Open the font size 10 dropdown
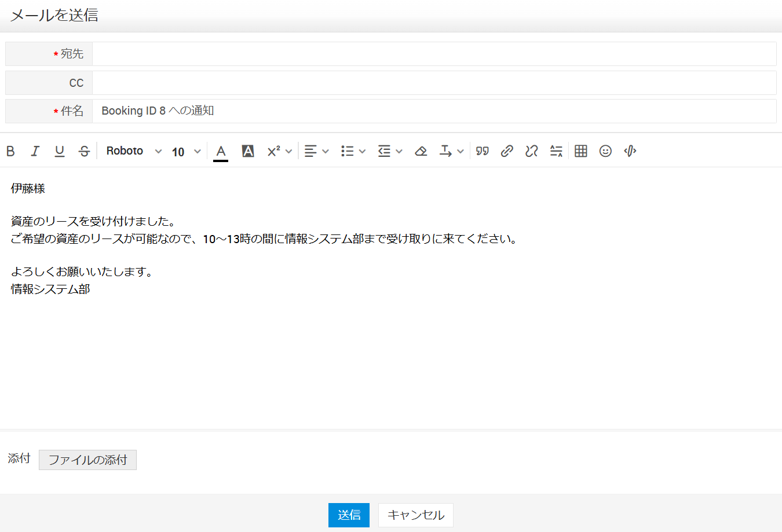Image resolution: width=782 pixels, height=532 pixels. point(187,152)
